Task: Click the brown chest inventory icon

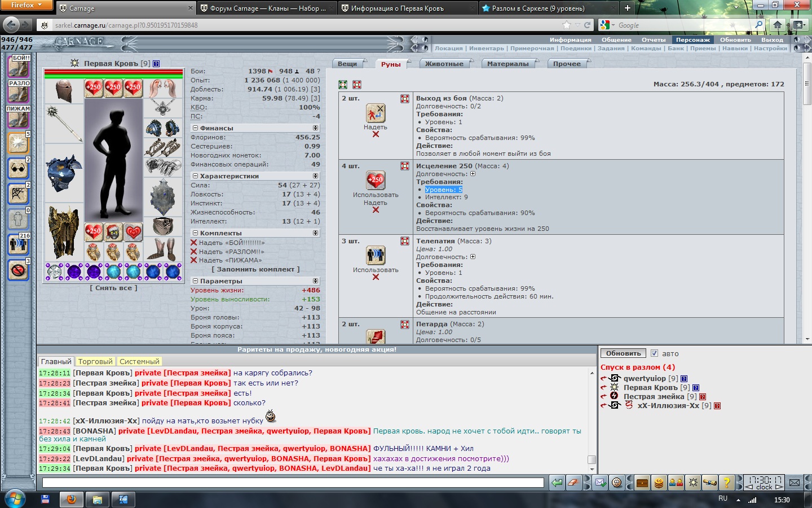Action: click(642, 483)
